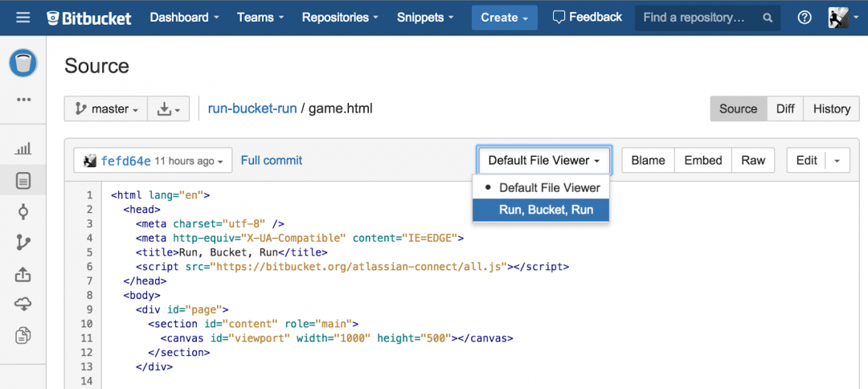Click the repository bucket avatar icon

coord(23,63)
